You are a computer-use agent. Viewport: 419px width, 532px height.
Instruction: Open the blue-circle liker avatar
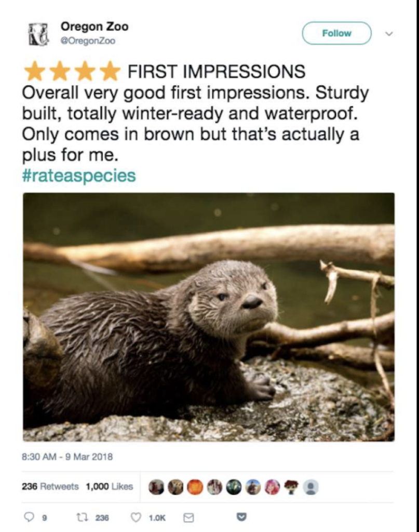click(x=253, y=487)
